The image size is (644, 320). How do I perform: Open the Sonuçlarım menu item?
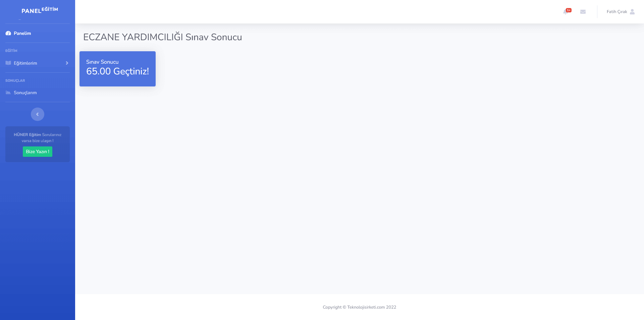(x=25, y=92)
